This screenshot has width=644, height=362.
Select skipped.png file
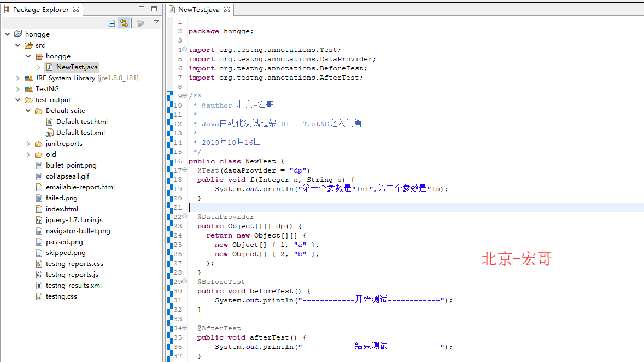[x=65, y=253]
